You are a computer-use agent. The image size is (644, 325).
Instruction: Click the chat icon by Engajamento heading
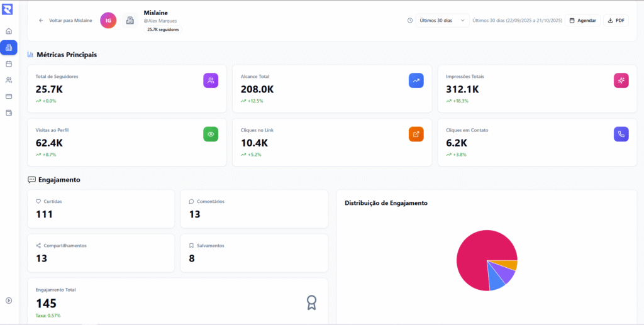pyautogui.click(x=31, y=180)
